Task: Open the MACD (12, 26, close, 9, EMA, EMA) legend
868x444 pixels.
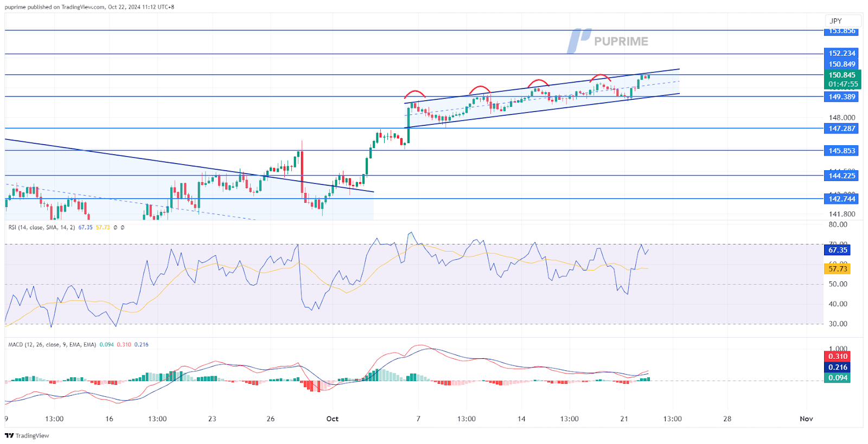Action: [x=52, y=345]
